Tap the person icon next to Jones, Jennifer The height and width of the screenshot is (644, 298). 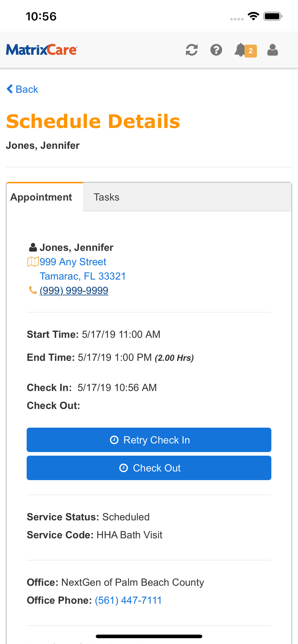pos(33,247)
